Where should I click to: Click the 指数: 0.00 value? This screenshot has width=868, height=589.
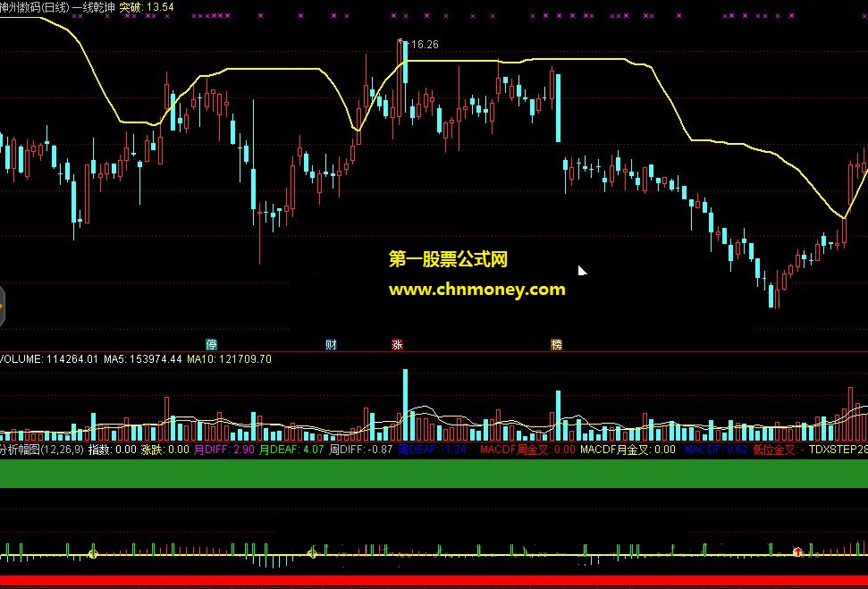113,450
